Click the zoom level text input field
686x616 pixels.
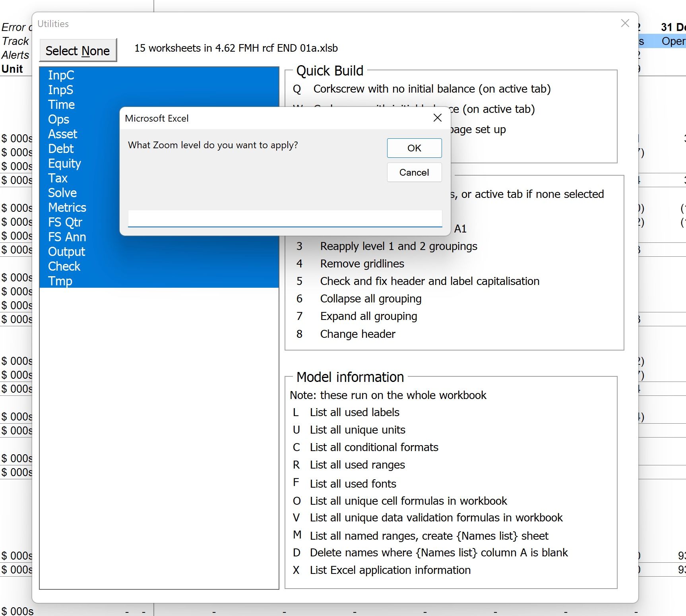click(x=285, y=219)
